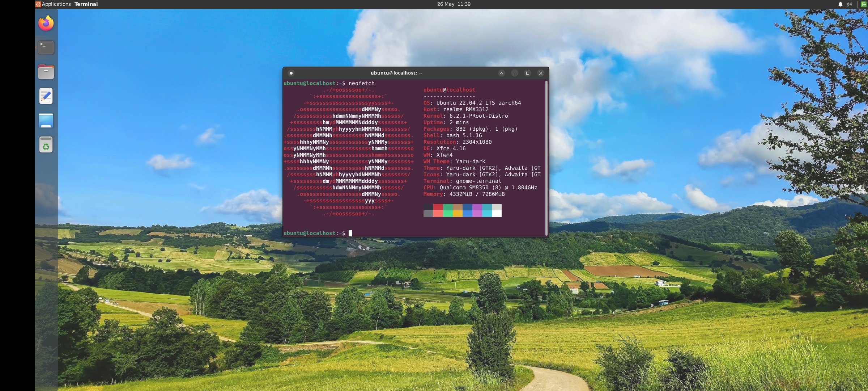This screenshot has height=391, width=868.
Task: Toggle mute with the speaker icon in the tray
Action: (849, 4)
